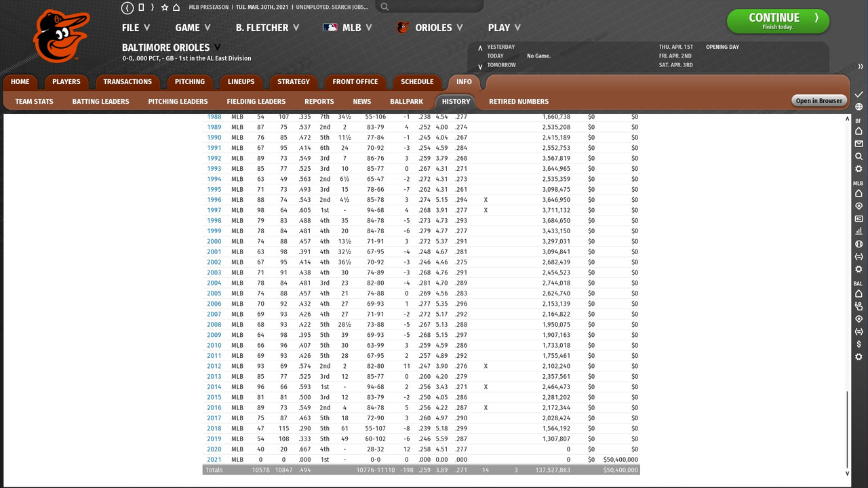This screenshot has width=868, height=488.
Task: Click the bookmark star icon
Action: [x=165, y=7]
